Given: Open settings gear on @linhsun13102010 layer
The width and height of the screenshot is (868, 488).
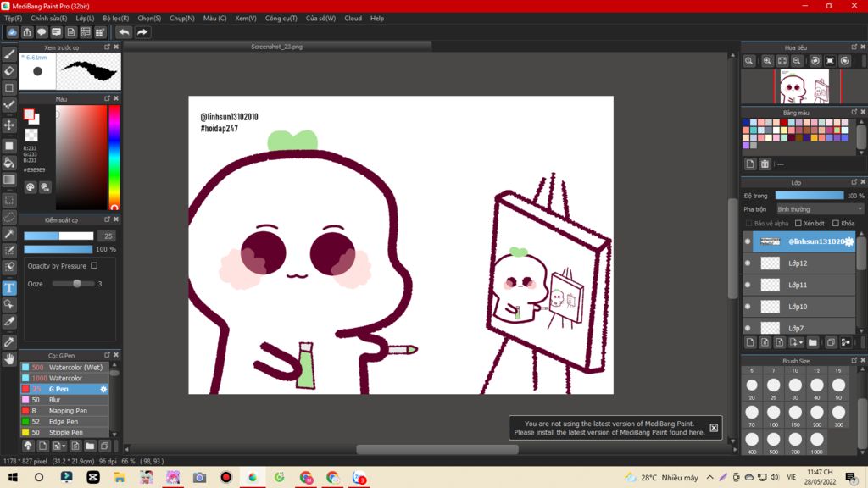Looking at the screenshot, I should [849, 241].
